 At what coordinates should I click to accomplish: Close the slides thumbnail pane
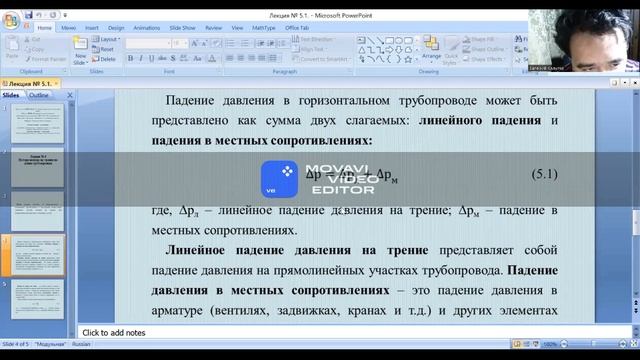pos(70,95)
